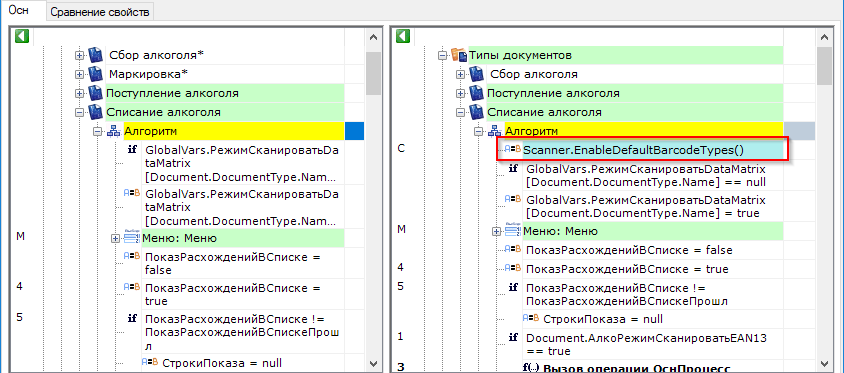Click the if icon beside Document.АлкоРежимСканироватьEAN13

click(x=514, y=338)
